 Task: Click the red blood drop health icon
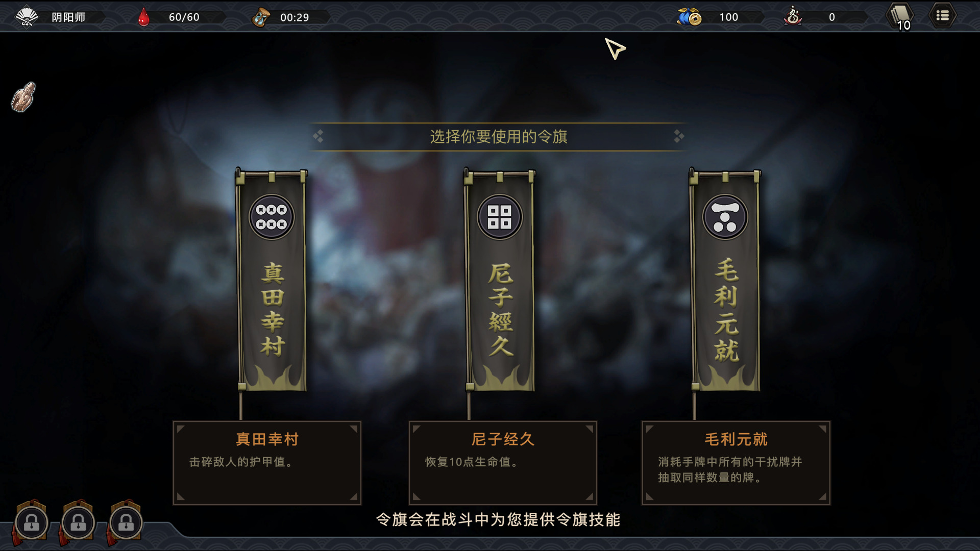coord(144,17)
